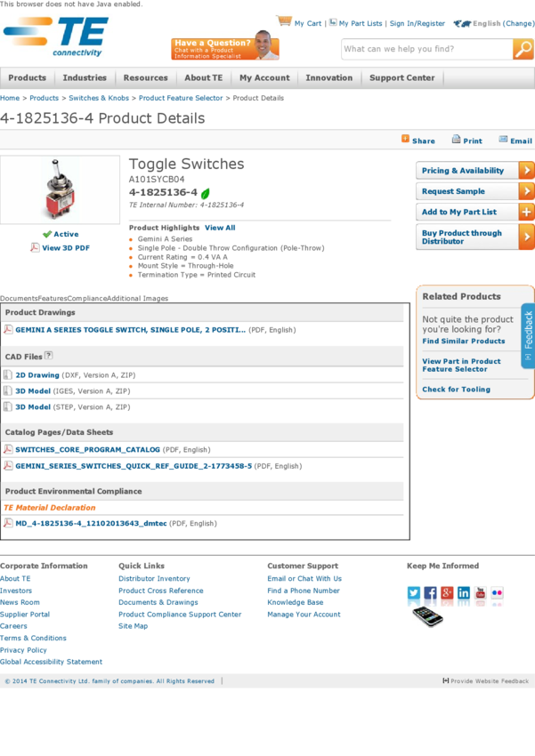535x756 pixels.
Task: Click the orange search magnifier button
Action: click(x=523, y=49)
